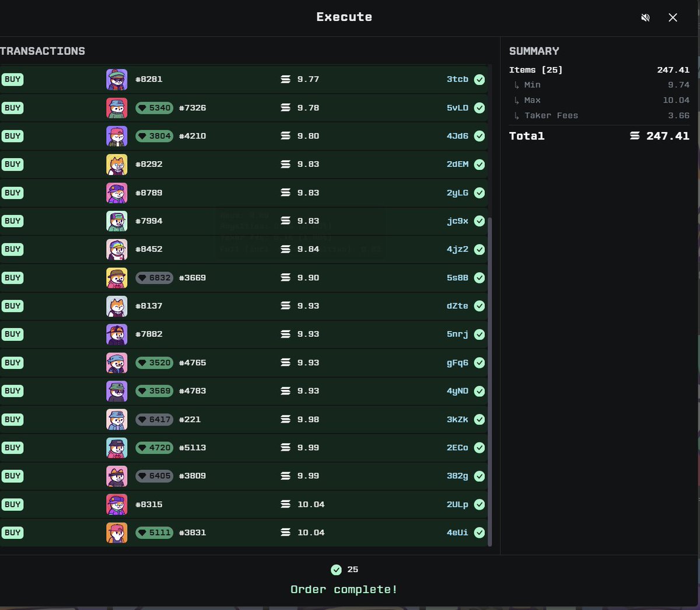Open NFT thumbnail for #5113

pyautogui.click(x=117, y=448)
